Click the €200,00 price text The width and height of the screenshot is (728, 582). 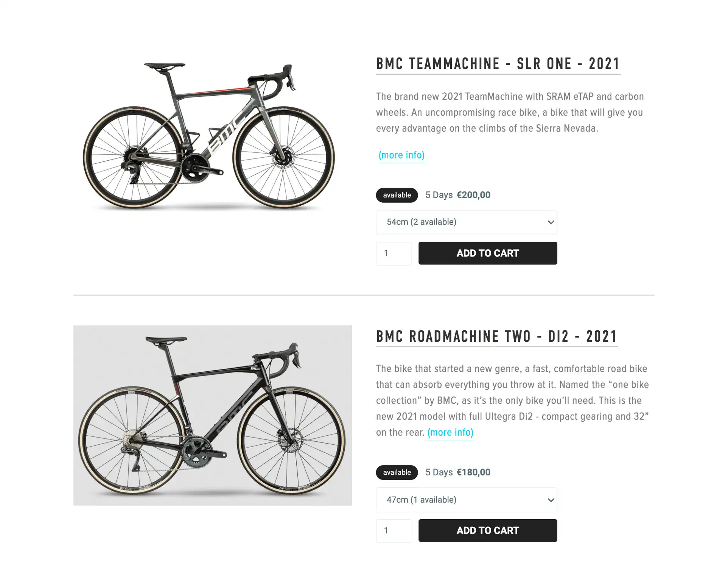point(473,195)
